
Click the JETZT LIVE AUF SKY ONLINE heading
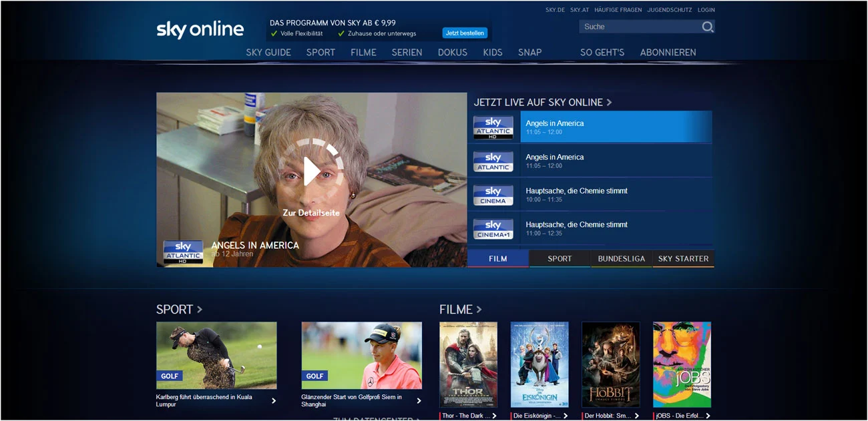[x=538, y=103]
